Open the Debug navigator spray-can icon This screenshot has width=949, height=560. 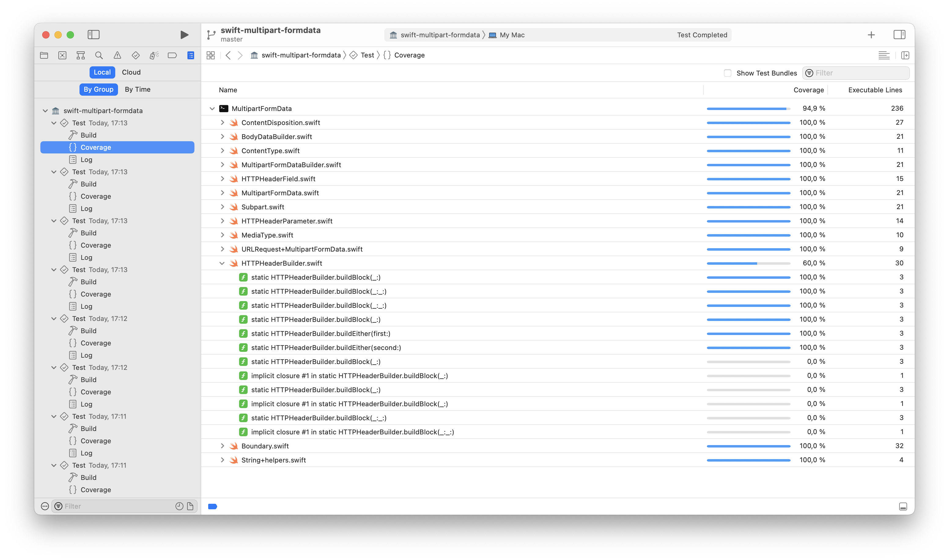click(153, 55)
